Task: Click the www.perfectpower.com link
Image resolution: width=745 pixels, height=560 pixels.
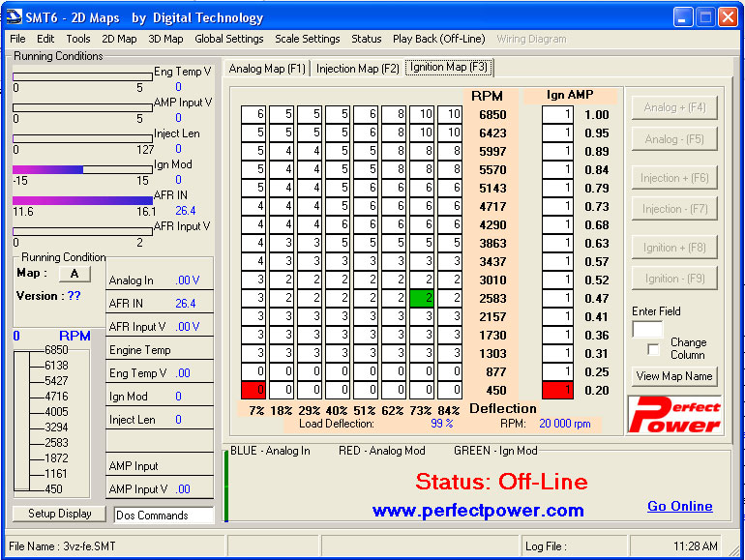Action: point(478,511)
